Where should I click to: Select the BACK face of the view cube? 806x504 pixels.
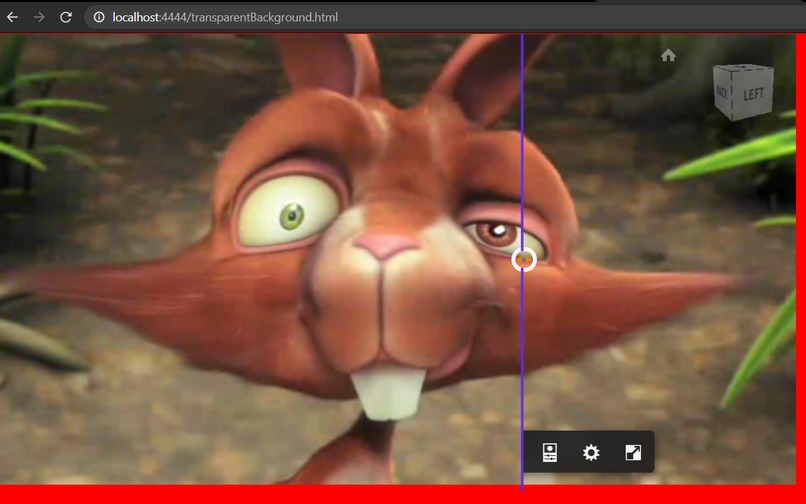tap(723, 91)
